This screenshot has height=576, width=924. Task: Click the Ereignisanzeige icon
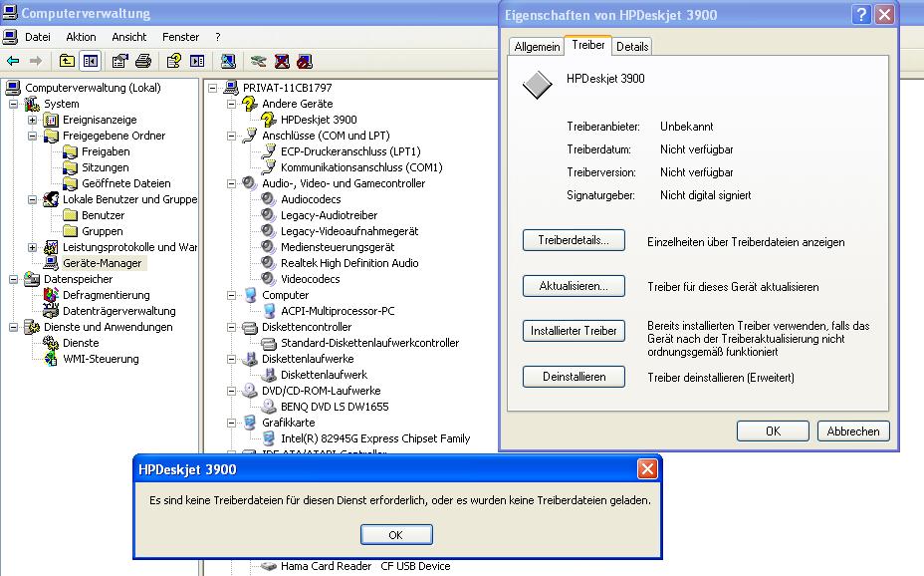(51, 120)
